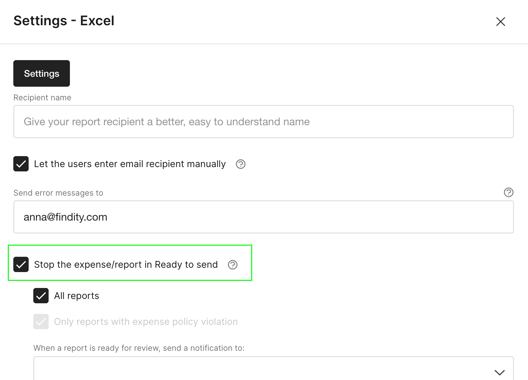Click the Recipient name field label
528x380 pixels.
pyautogui.click(x=42, y=98)
